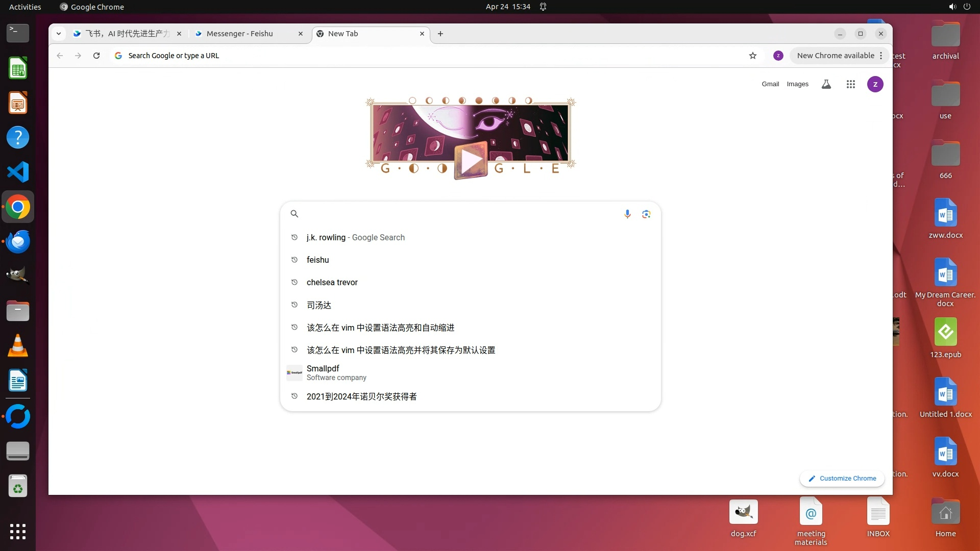
Task: Play the Google Doodle animation
Action: pos(471,161)
